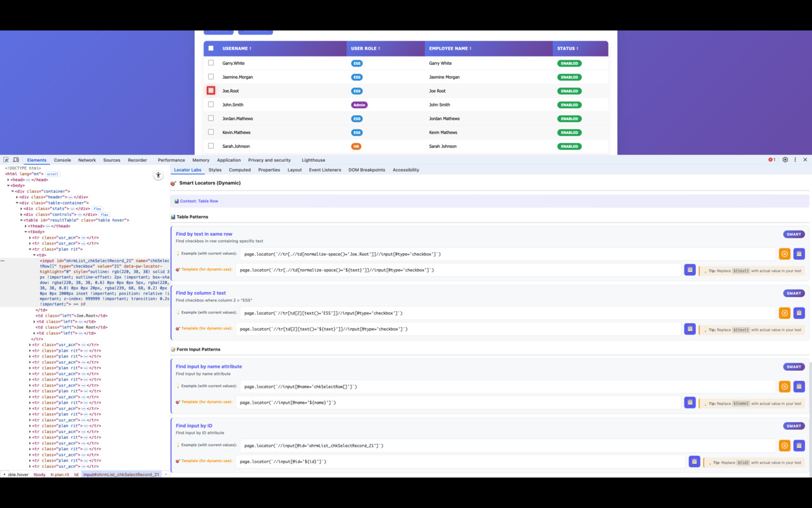Click the accessibility person icon in the Elements panel
The image size is (812, 508).
click(158, 175)
